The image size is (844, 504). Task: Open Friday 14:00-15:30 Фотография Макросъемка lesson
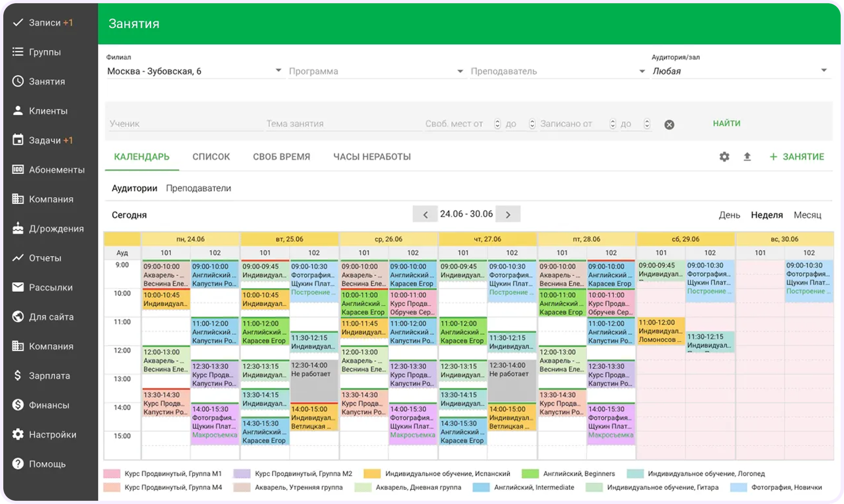pos(611,423)
